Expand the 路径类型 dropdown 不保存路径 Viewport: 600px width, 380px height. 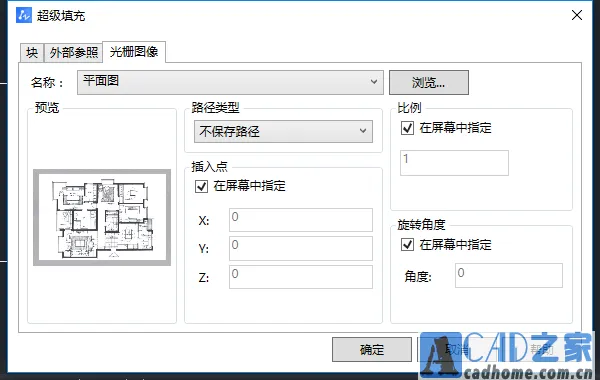click(x=283, y=132)
